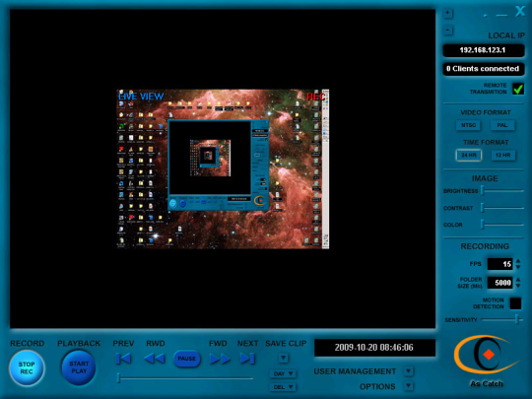532x399 pixels.
Task: Enable the MOTION DETECTION checkbox
Action: click(515, 303)
